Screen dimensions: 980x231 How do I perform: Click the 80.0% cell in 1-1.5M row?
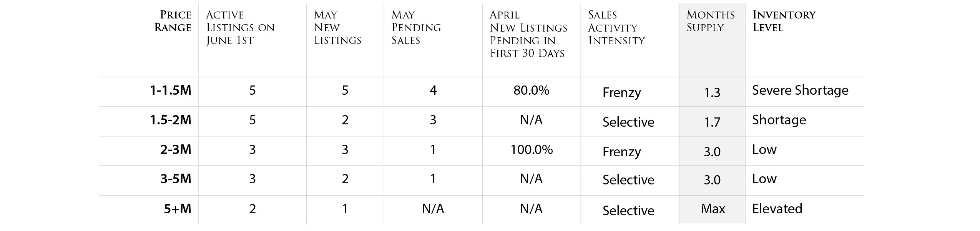click(532, 90)
